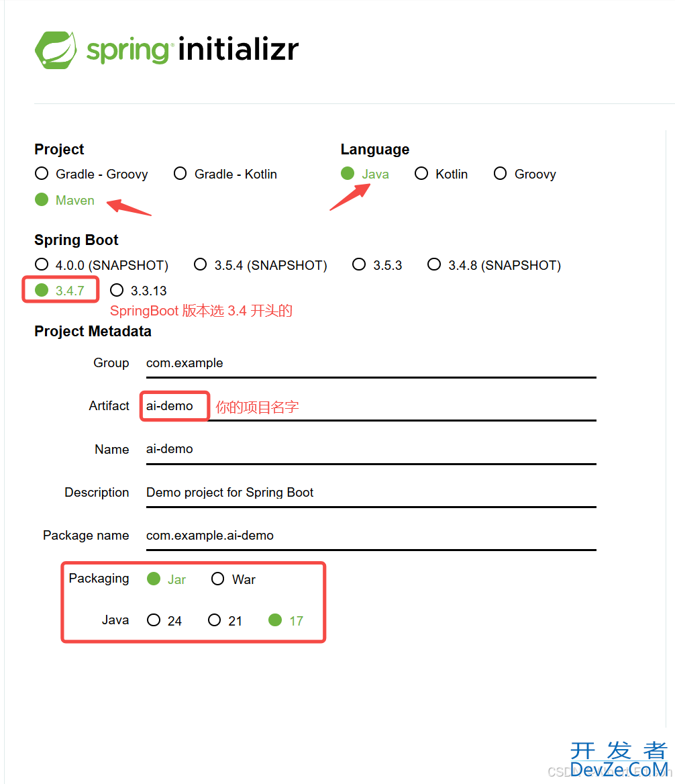Click the Group input field

371,364
